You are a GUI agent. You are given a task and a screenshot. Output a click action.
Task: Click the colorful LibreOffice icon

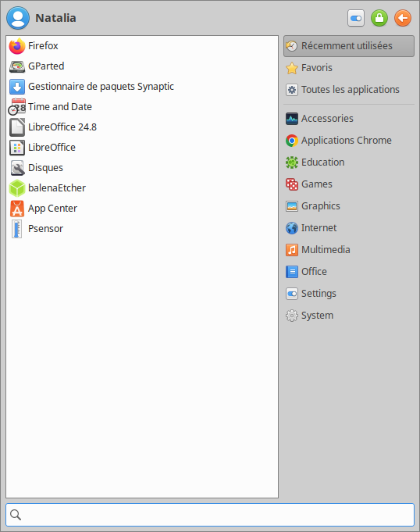point(17,148)
